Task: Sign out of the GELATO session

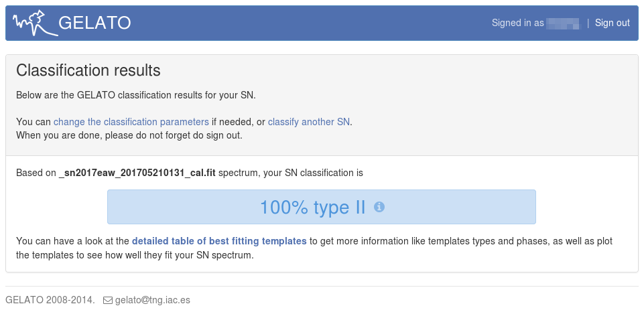Action: [x=612, y=23]
